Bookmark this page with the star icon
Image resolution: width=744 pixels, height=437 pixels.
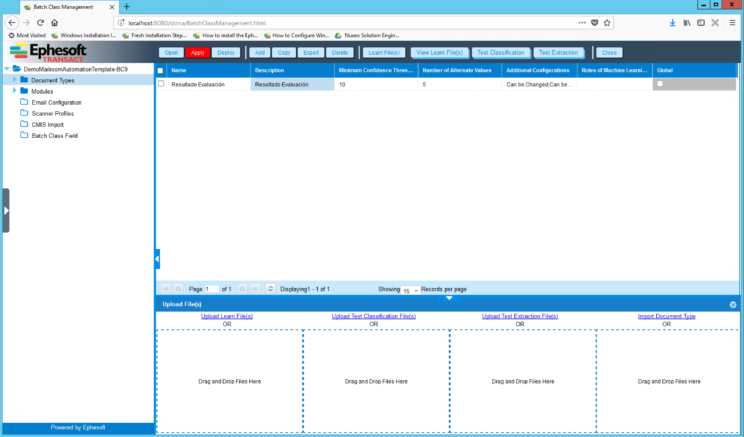pyautogui.click(x=607, y=22)
